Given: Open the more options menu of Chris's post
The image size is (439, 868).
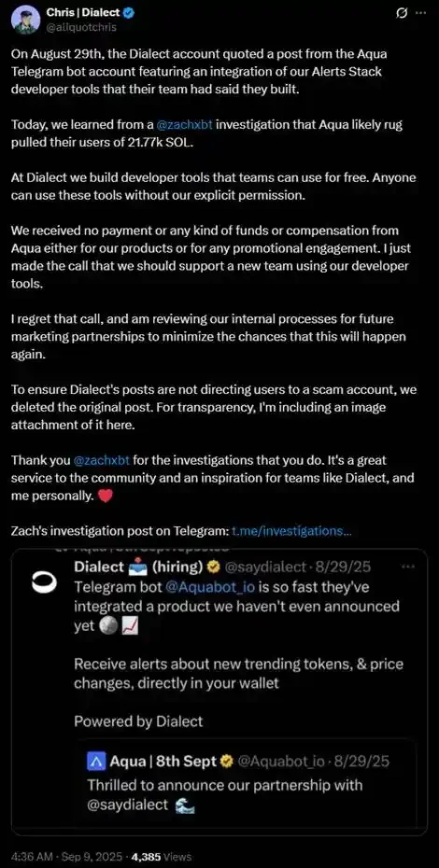Looking at the screenshot, I should pyautogui.click(x=421, y=13).
